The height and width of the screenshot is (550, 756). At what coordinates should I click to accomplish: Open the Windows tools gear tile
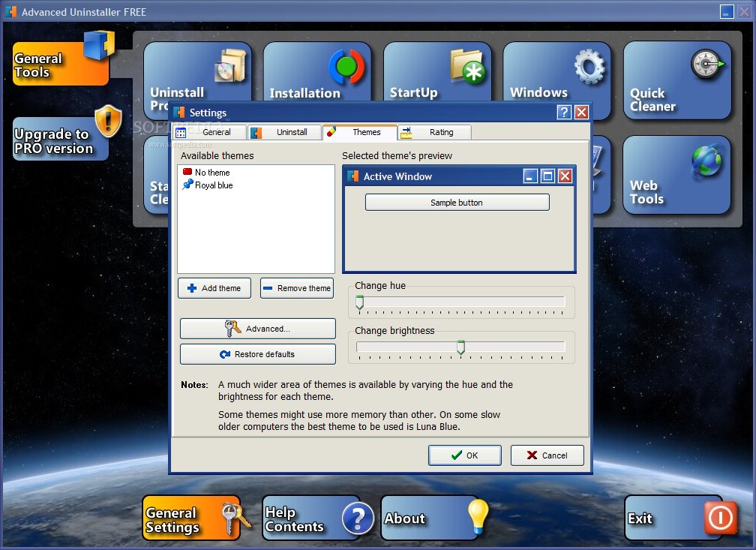(x=556, y=71)
